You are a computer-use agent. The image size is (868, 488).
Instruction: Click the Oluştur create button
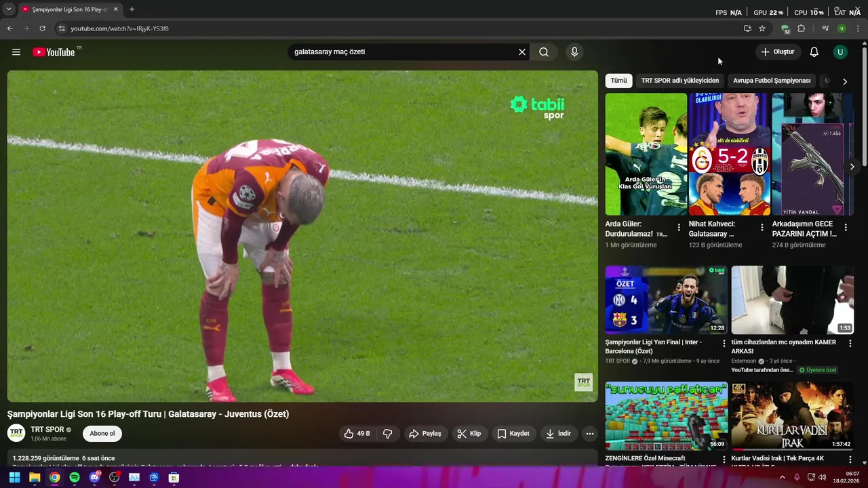[777, 52]
